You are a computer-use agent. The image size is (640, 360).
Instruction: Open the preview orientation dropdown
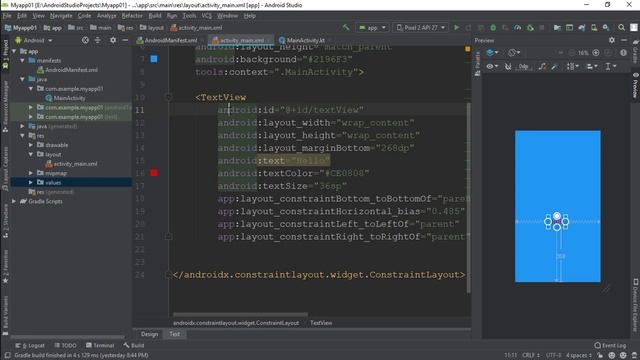tap(514, 53)
